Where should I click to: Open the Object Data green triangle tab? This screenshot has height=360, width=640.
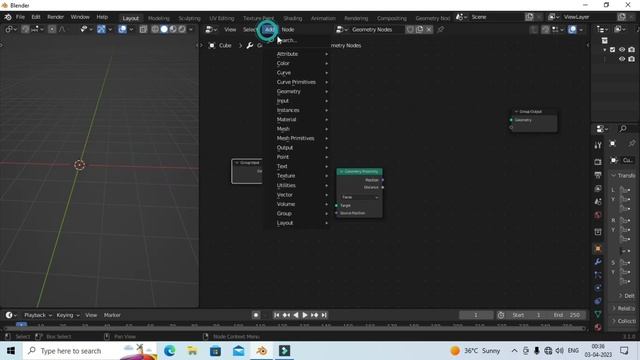coord(598,314)
